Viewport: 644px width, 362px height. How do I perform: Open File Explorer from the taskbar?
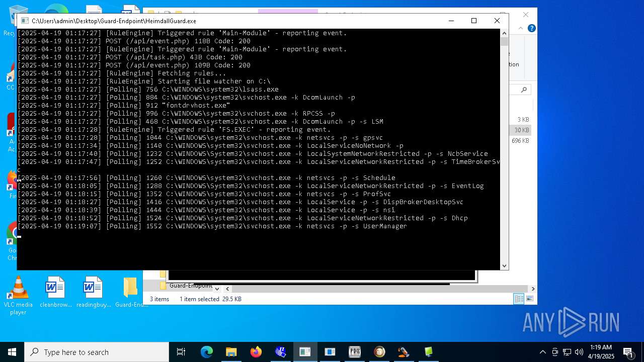coord(231,352)
